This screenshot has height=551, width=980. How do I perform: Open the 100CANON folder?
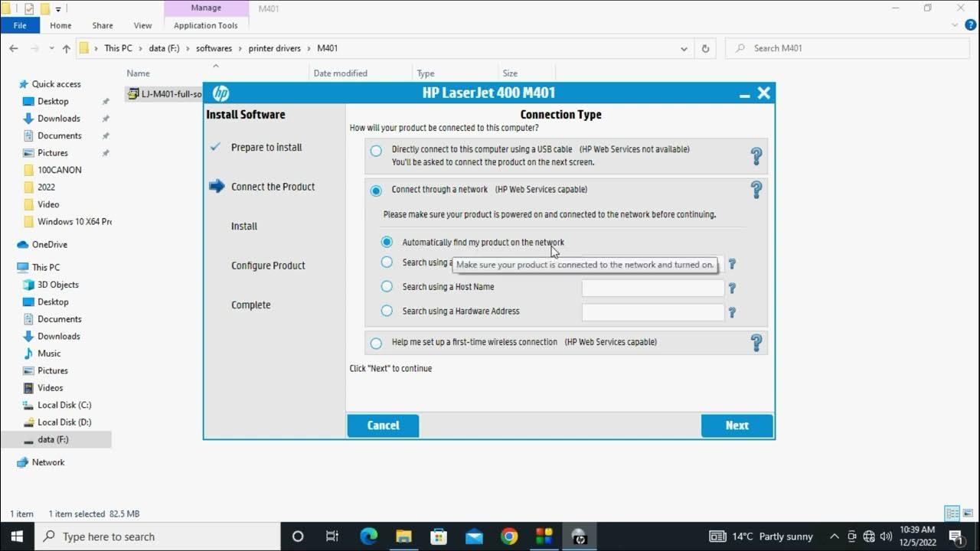[60, 170]
